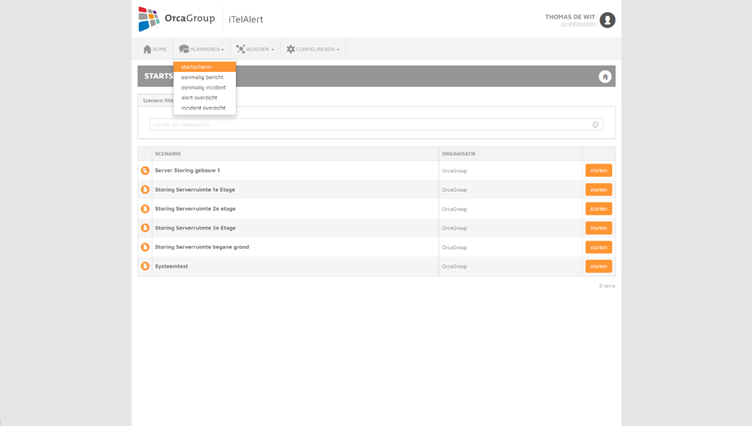Open incident overzicht menu entry
This screenshot has height=426, width=752.
pyautogui.click(x=205, y=108)
